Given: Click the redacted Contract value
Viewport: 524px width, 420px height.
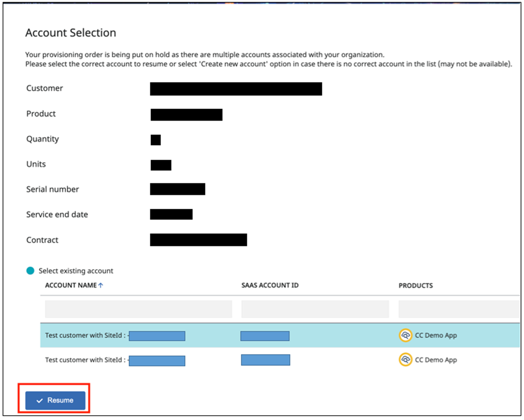Looking at the screenshot, I should click(x=198, y=240).
